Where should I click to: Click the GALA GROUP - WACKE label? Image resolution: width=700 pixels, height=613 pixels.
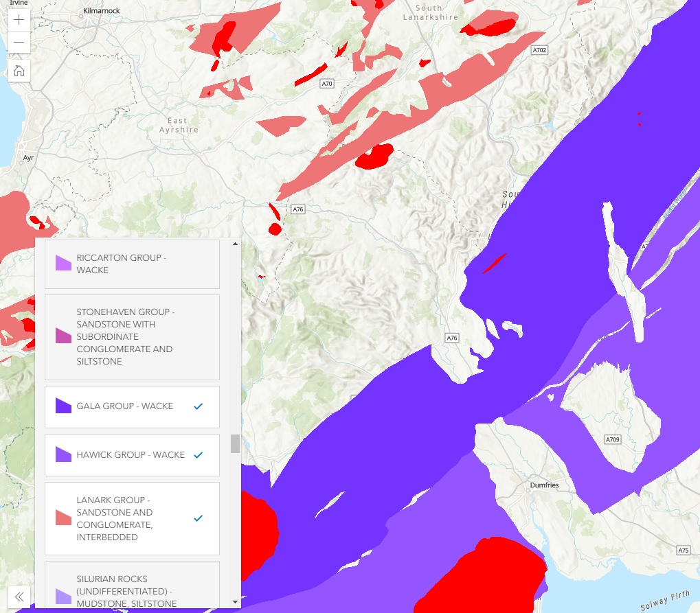point(124,406)
